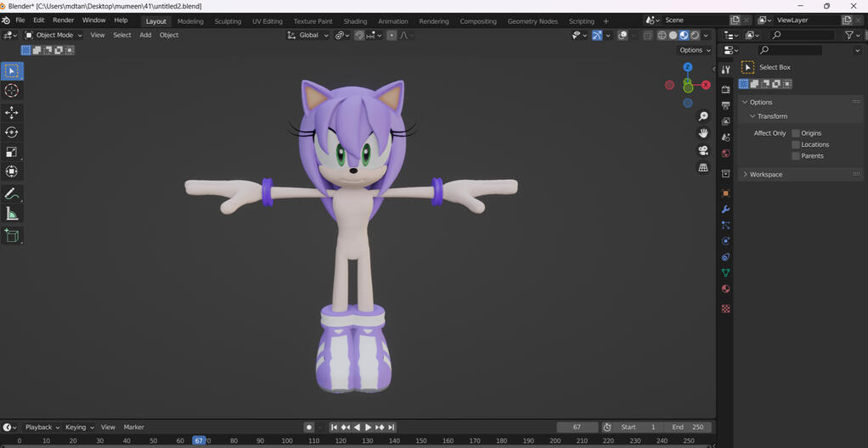The image size is (868, 448).
Task: Switch to Rendered viewport shading
Action: coord(694,36)
